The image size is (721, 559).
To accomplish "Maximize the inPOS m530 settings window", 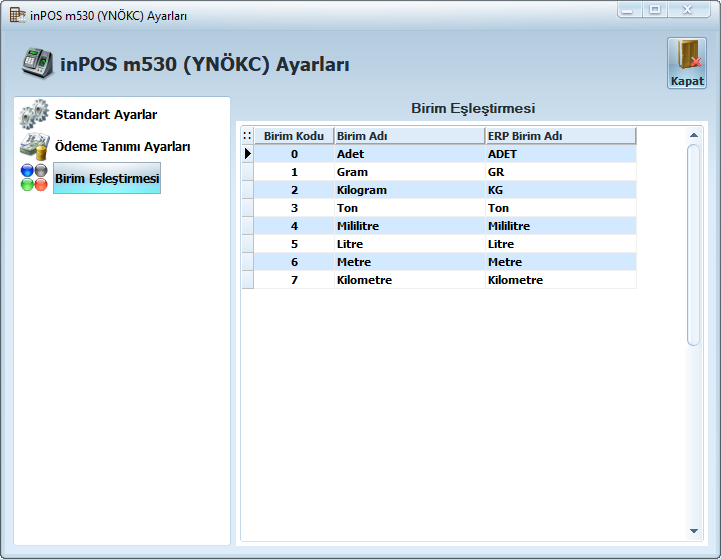I will [655, 10].
